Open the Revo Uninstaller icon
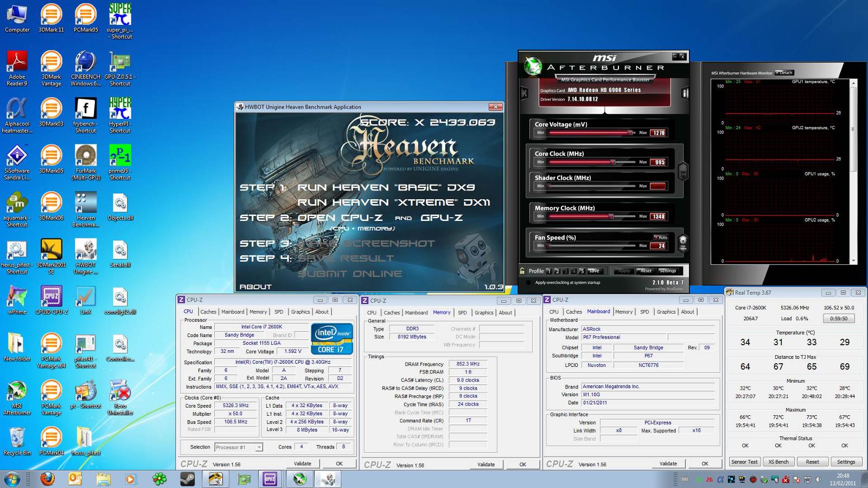This screenshot has width=868, height=488. pos(120,397)
